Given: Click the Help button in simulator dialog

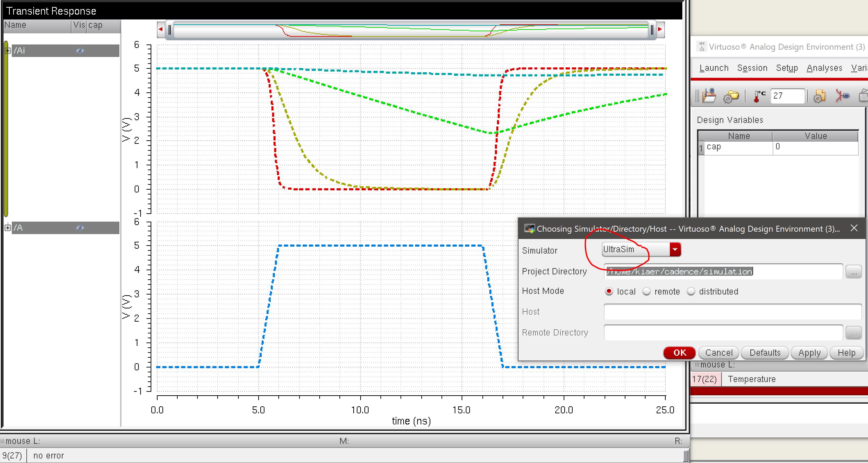Looking at the screenshot, I should click(846, 353).
